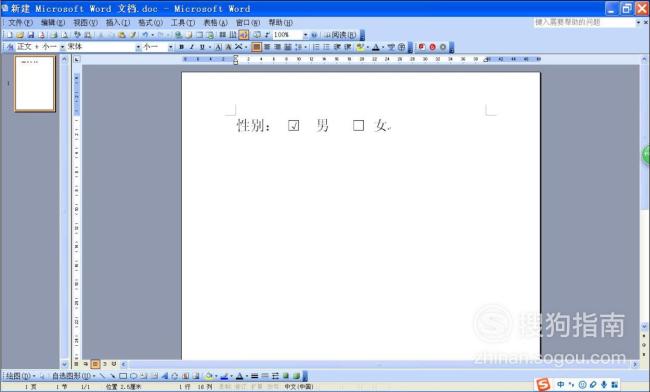Click the microphone icon in IME bar
Viewport: 650px width, 392px height.
[x=604, y=385]
